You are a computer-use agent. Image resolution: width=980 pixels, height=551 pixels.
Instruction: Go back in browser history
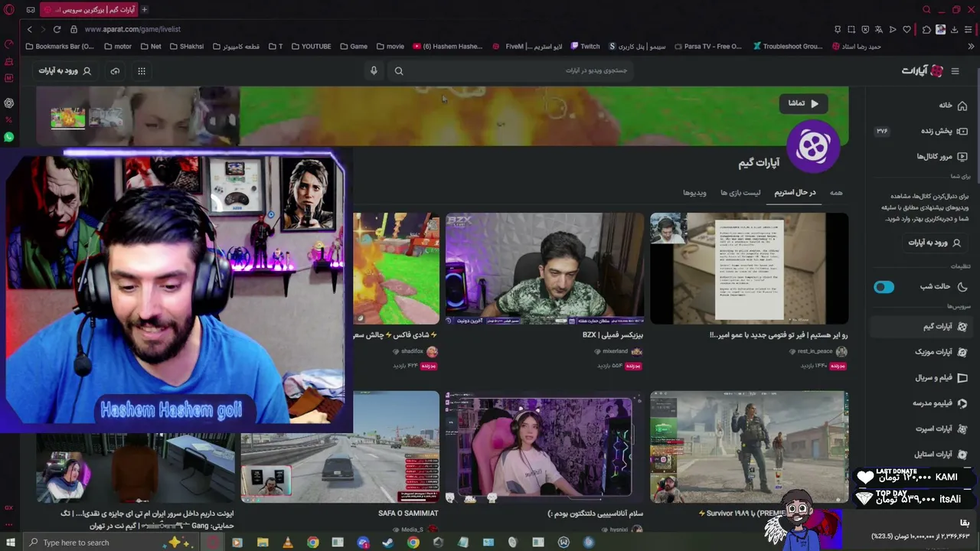(x=29, y=29)
